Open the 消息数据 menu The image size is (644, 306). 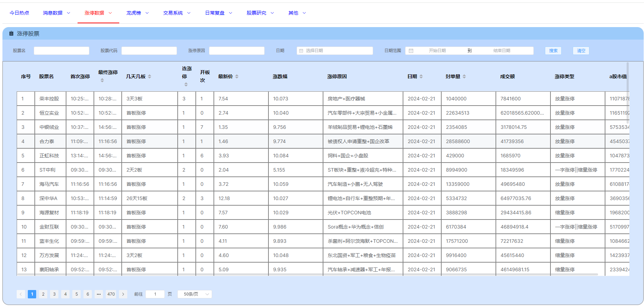point(56,13)
